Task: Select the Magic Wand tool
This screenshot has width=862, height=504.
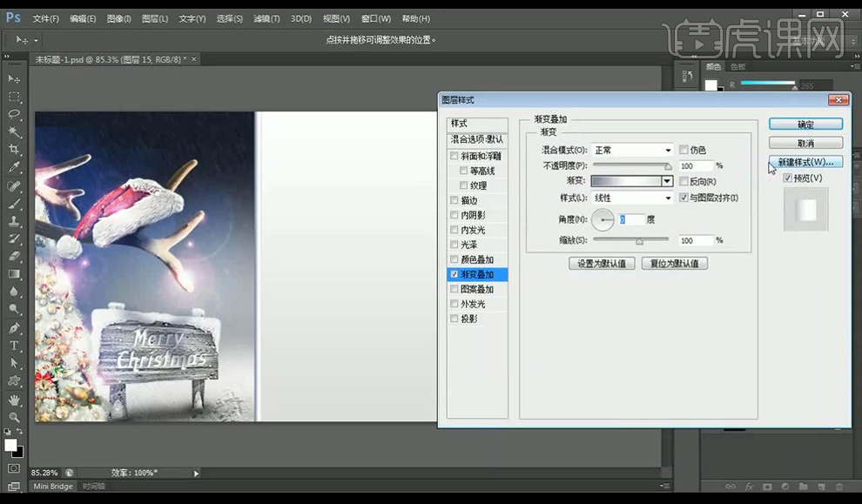Action: [x=14, y=132]
